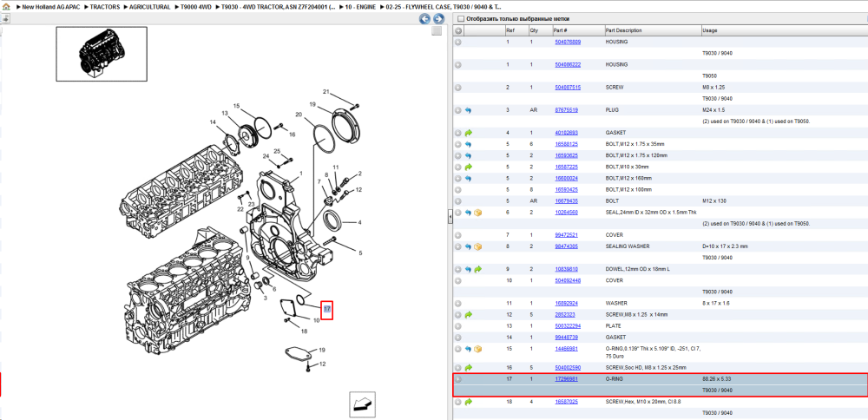Open part number link 504092448
Image resolution: width=868 pixels, height=420 pixels.
pos(568,280)
